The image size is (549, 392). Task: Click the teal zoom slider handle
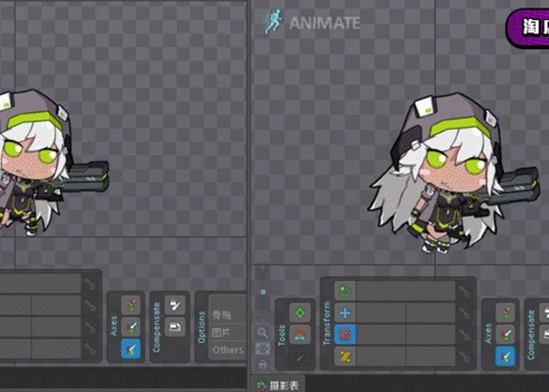pos(263,292)
